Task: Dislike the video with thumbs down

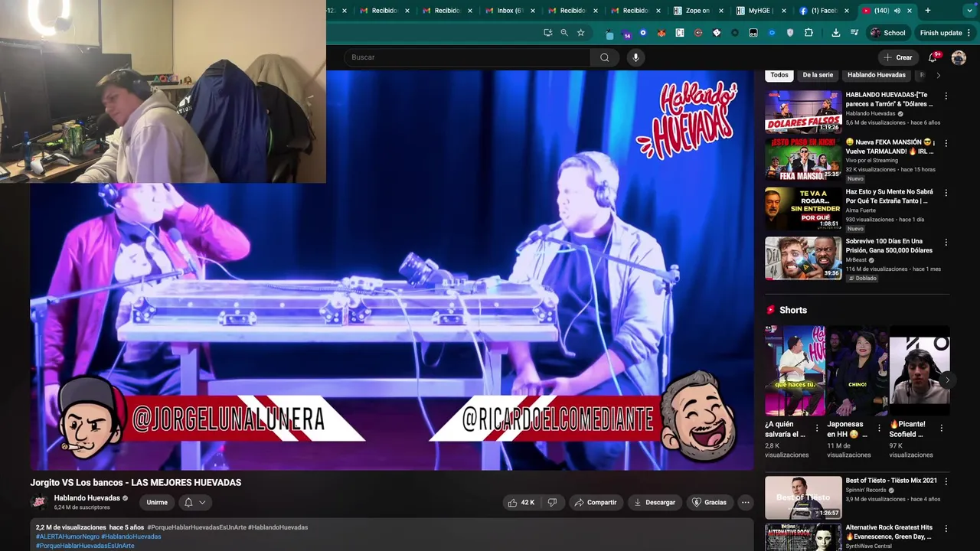Action: (x=552, y=502)
